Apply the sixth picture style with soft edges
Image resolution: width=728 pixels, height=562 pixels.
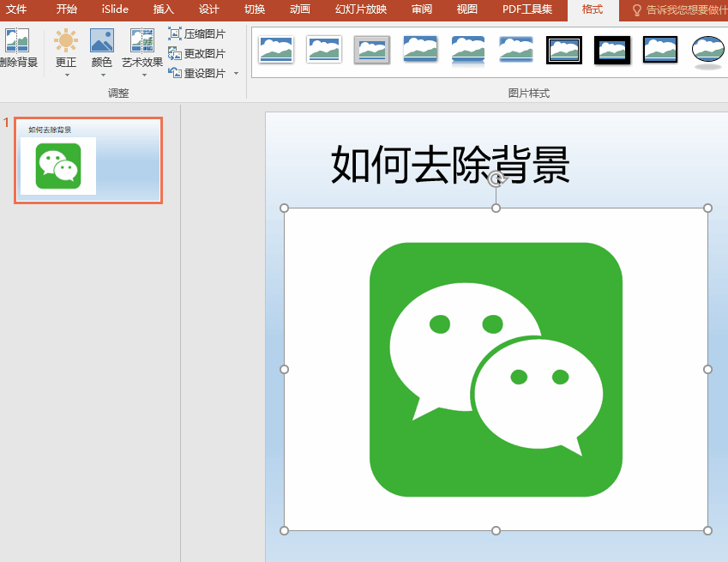click(516, 50)
